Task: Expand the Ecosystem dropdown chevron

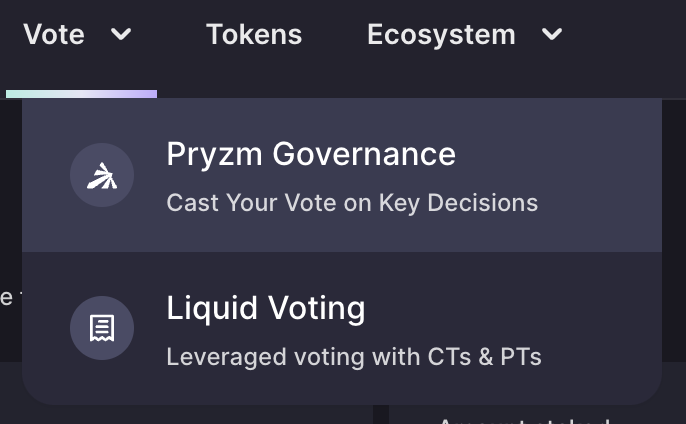Action: click(x=552, y=34)
